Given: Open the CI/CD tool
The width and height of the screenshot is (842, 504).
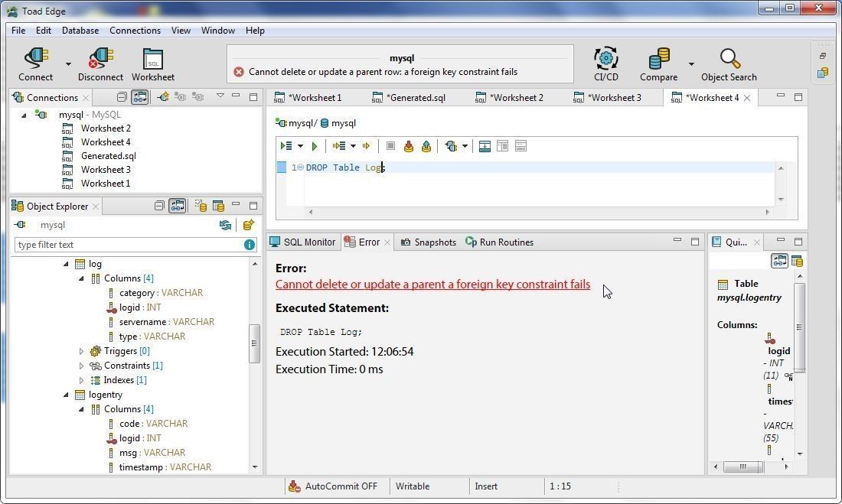Looking at the screenshot, I should (605, 64).
